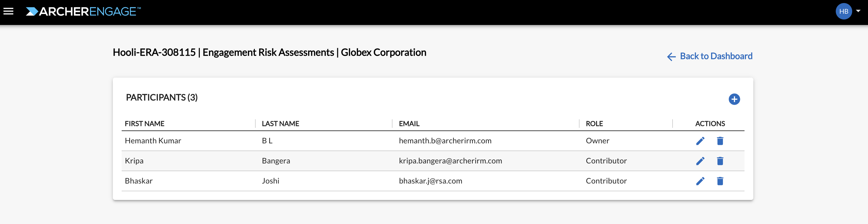
Task: Select the Kripa row's Contributor role cell
Action: 606,161
